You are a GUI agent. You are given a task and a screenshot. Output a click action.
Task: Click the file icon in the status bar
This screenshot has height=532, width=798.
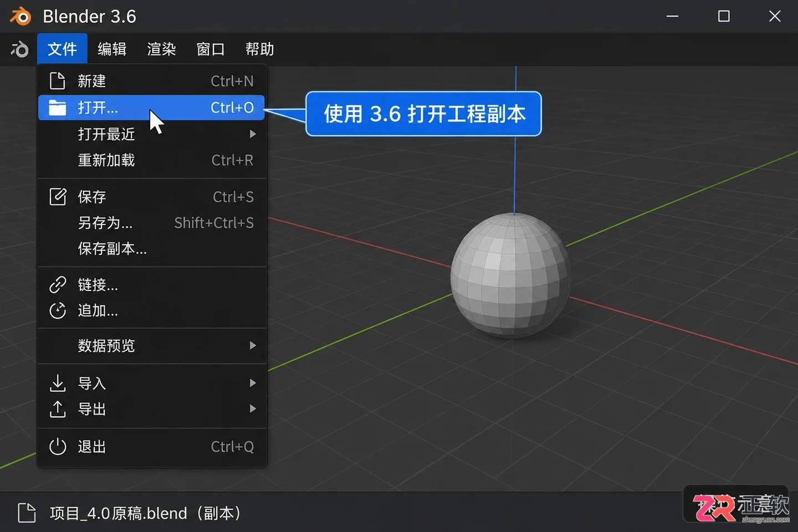[27, 513]
